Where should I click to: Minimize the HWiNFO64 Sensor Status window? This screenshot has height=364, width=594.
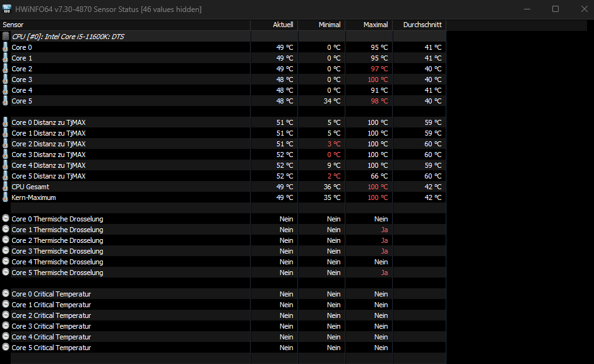[527, 9]
